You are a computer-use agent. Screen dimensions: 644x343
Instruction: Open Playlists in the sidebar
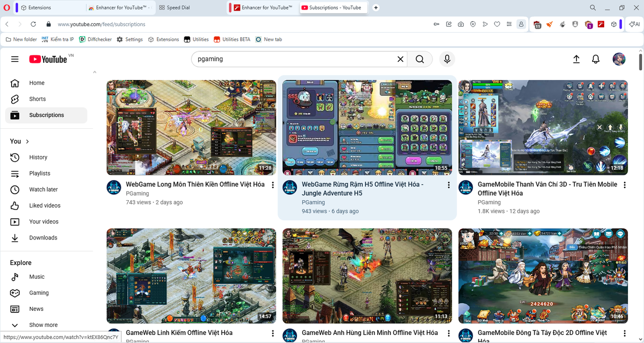click(46, 174)
